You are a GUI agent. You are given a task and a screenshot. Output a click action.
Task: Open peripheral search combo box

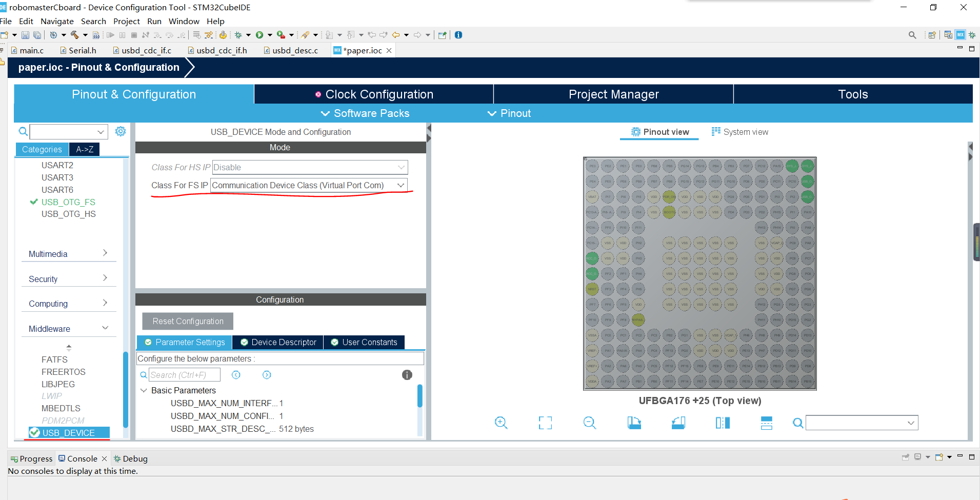coord(69,132)
